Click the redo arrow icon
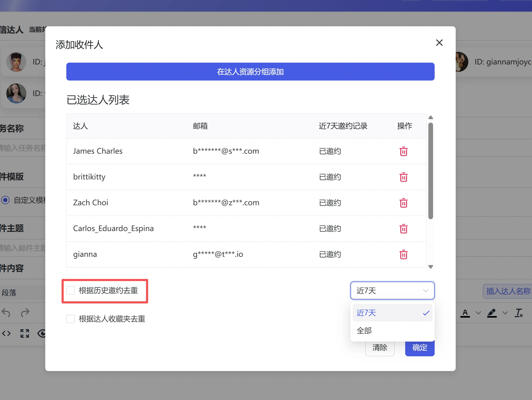 tap(25, 313)
